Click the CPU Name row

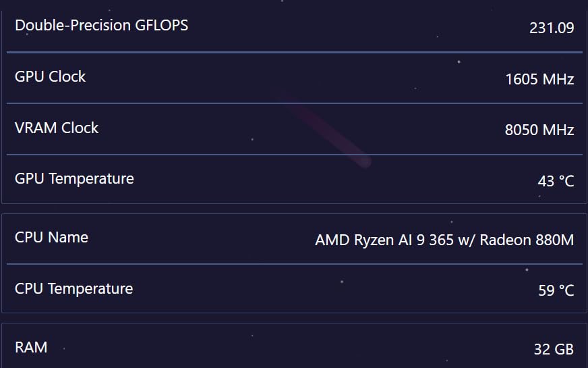tap(294, 239)
